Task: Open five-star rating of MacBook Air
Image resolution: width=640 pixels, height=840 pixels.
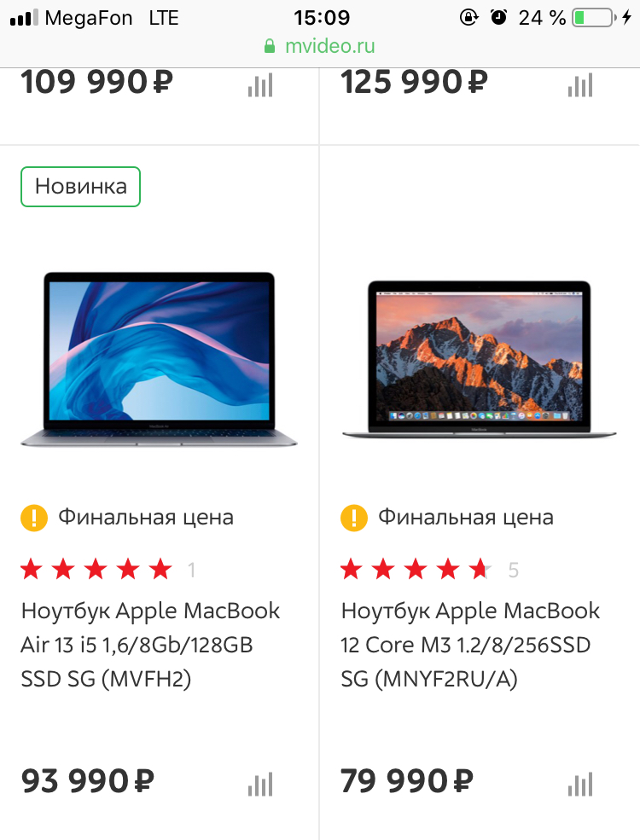Action: tap(96, 569)
